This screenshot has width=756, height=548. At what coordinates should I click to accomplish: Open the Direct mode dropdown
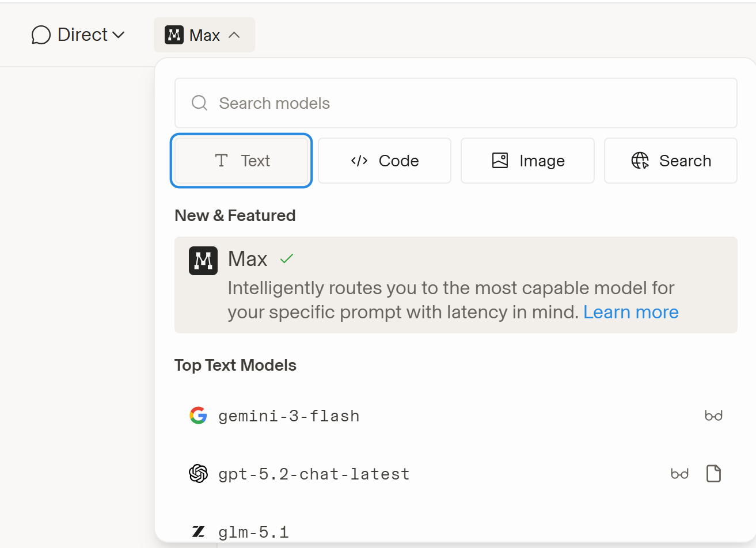(78, 35)
